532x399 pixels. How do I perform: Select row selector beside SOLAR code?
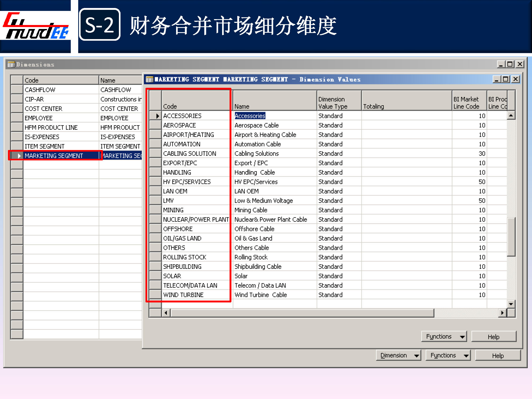click(155, 276)
